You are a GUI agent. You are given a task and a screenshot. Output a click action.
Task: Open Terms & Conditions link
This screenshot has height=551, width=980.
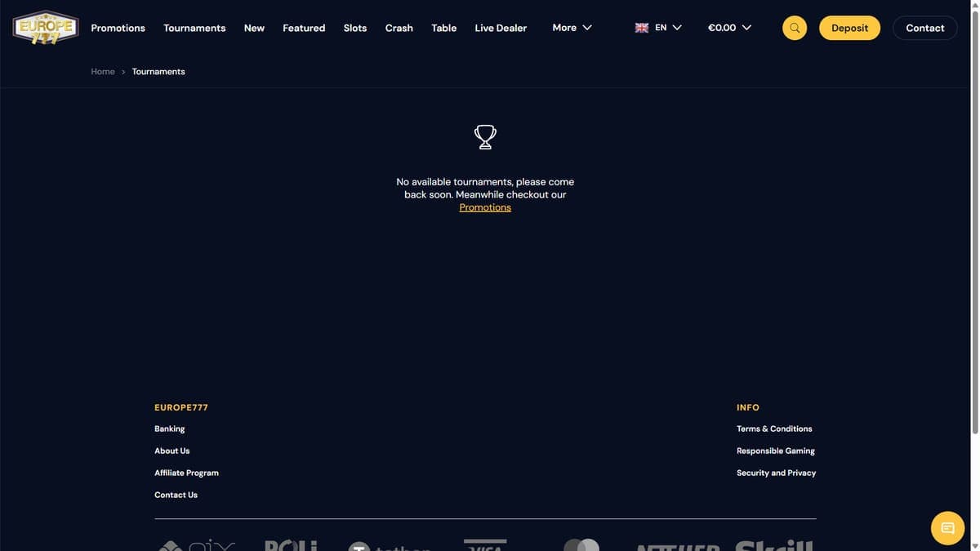point(774,429)
